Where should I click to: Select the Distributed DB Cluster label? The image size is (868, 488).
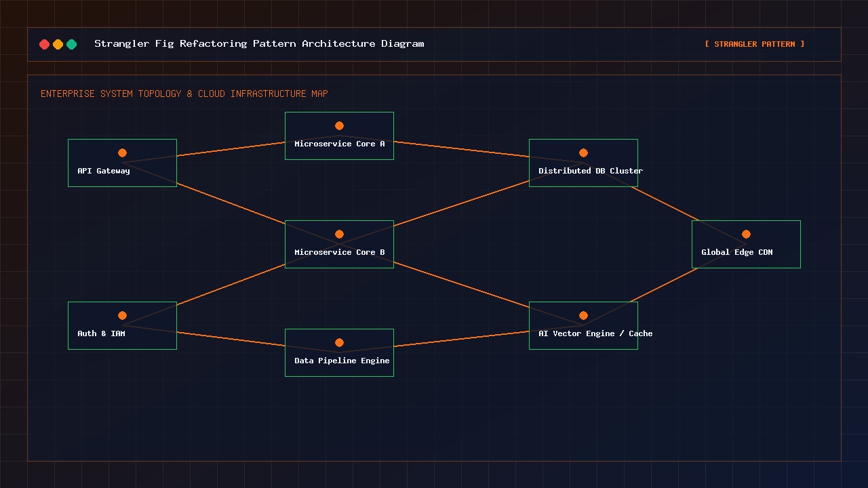(x=591, y=171)
